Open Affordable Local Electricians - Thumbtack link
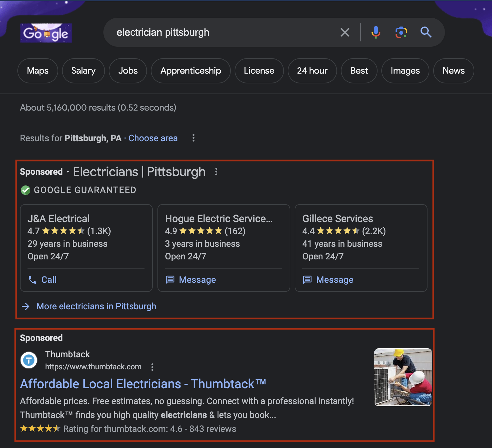The height and width of the screenshot is (448, 492). click(143, 384)
